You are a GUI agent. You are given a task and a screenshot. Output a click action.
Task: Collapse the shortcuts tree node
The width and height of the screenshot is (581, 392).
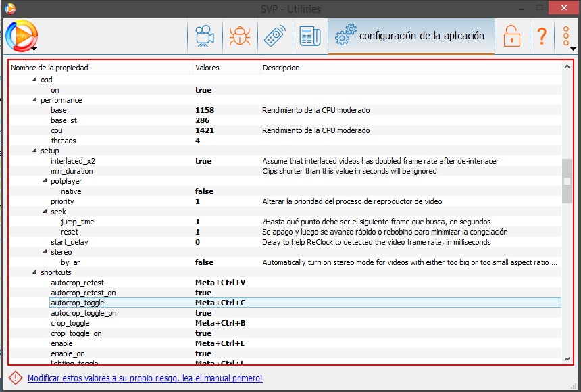(x=35, y=273)
